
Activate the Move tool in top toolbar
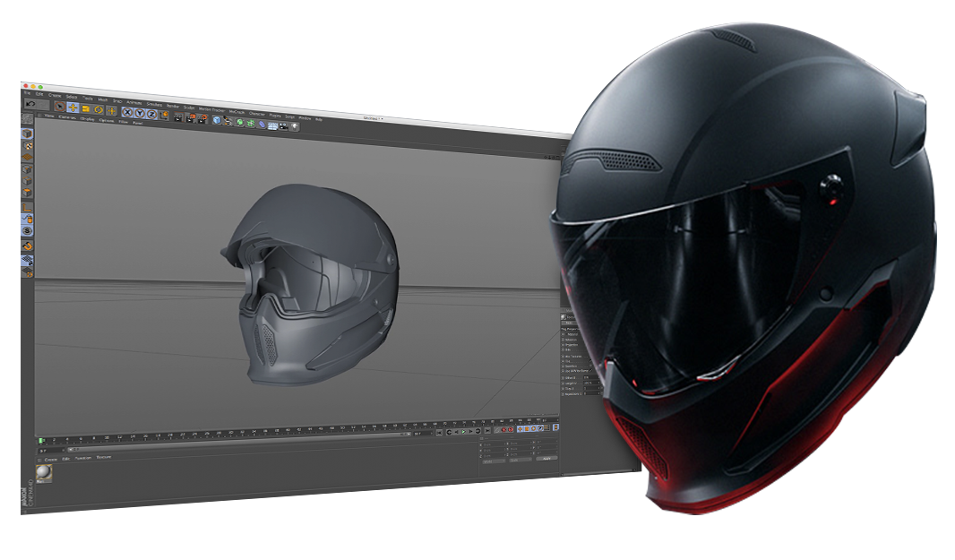point(73,108)
